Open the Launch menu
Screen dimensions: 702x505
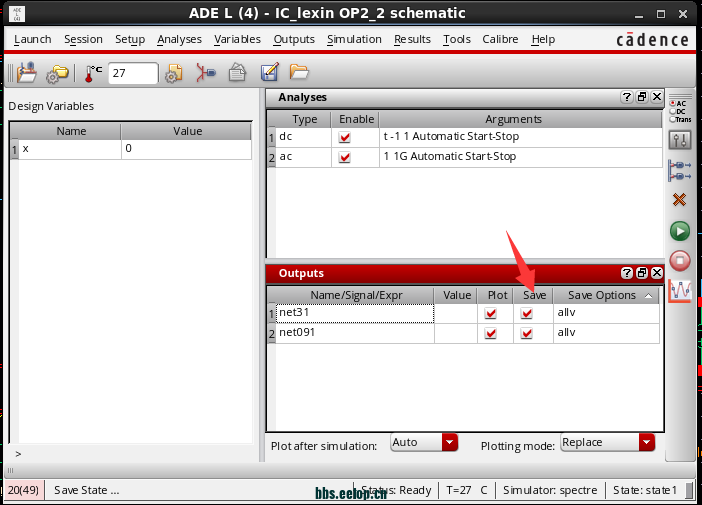pos(33,39)
